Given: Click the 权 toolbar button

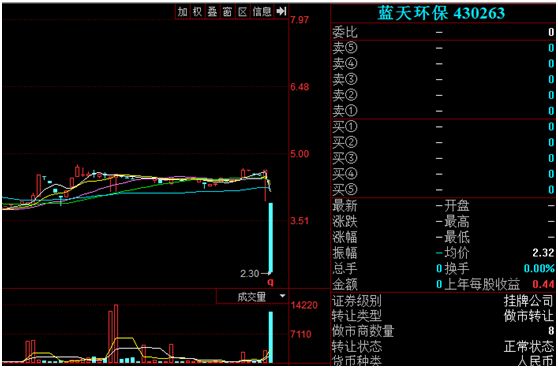Looking at the screenshot, I should pos(197,12).
